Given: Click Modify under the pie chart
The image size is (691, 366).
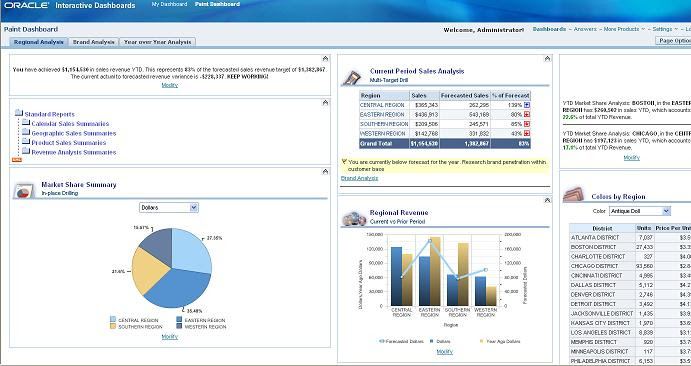Looking at the screenshot, I should click(170, 336).
